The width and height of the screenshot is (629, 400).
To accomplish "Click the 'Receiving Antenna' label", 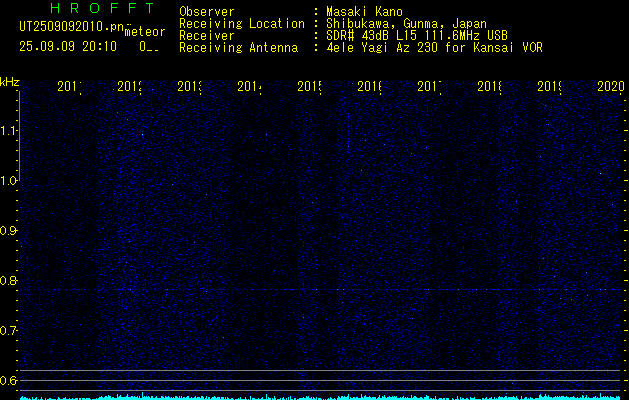I will pos(239,48).
